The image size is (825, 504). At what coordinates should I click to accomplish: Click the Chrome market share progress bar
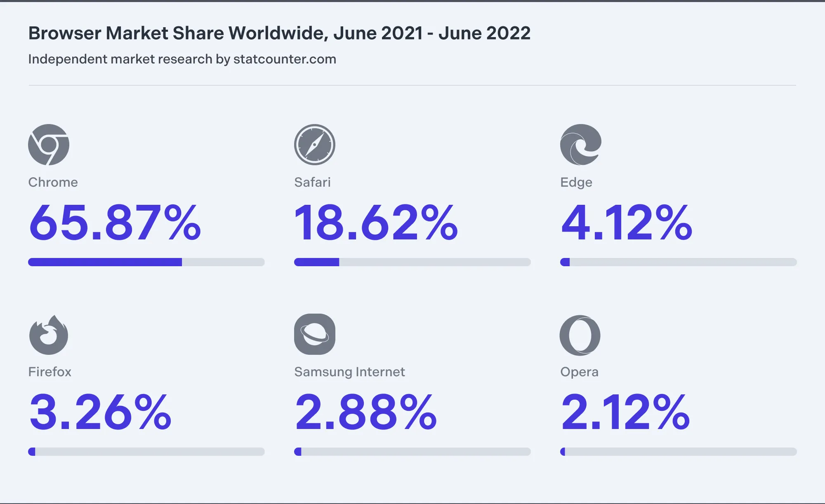[x=146, y=262]
